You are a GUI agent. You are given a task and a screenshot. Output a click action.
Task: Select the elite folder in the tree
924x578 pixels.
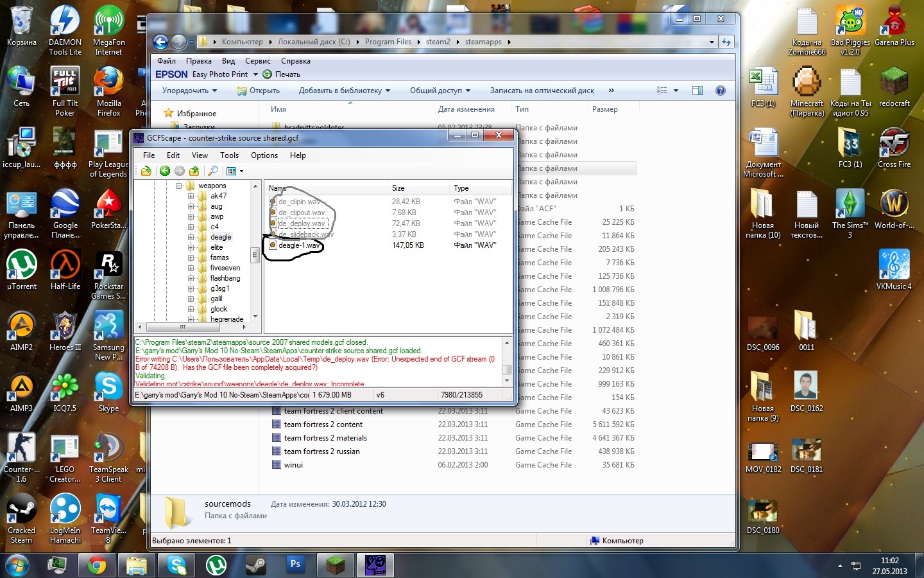click(217, 247)
